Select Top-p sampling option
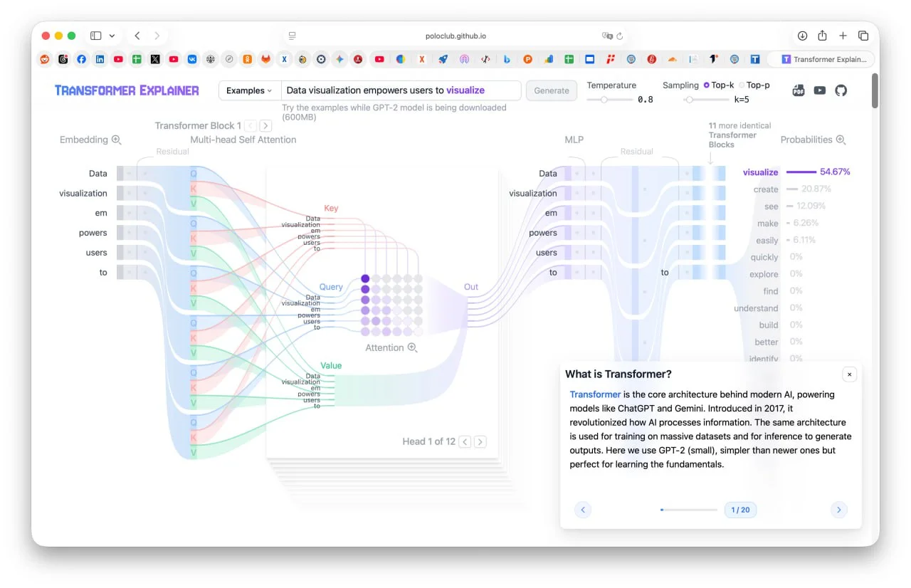 742,85
